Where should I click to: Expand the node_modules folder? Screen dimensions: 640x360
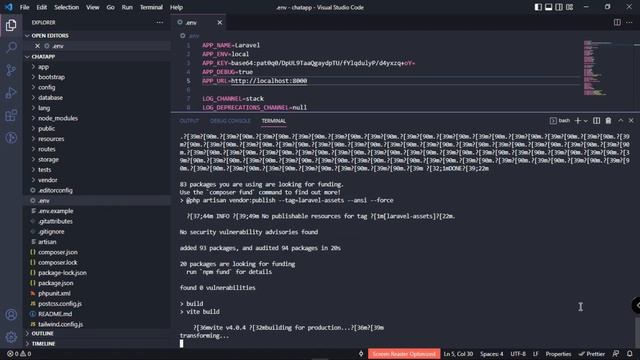(97, 118)
